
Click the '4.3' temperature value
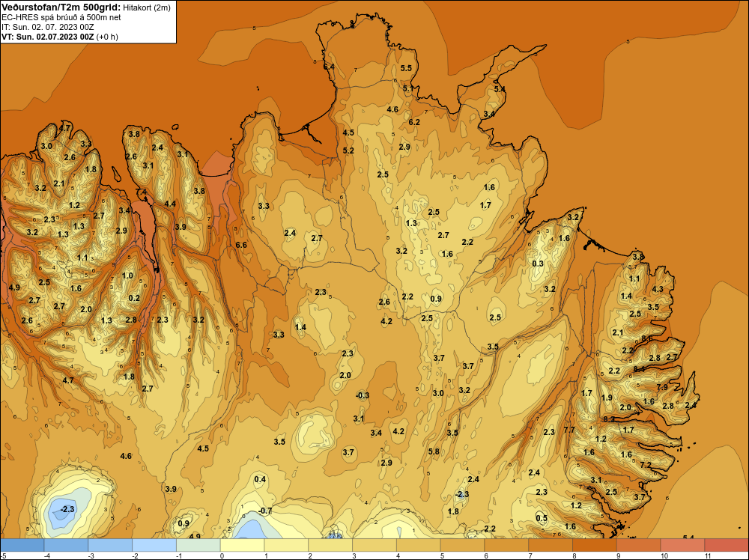(658, 289)
